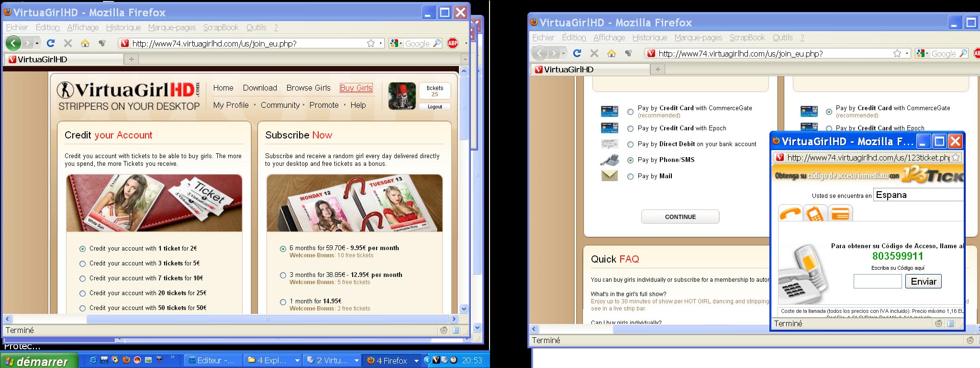
Task: Select 7 tickets for 10€ option
Action: pos(82,278)
